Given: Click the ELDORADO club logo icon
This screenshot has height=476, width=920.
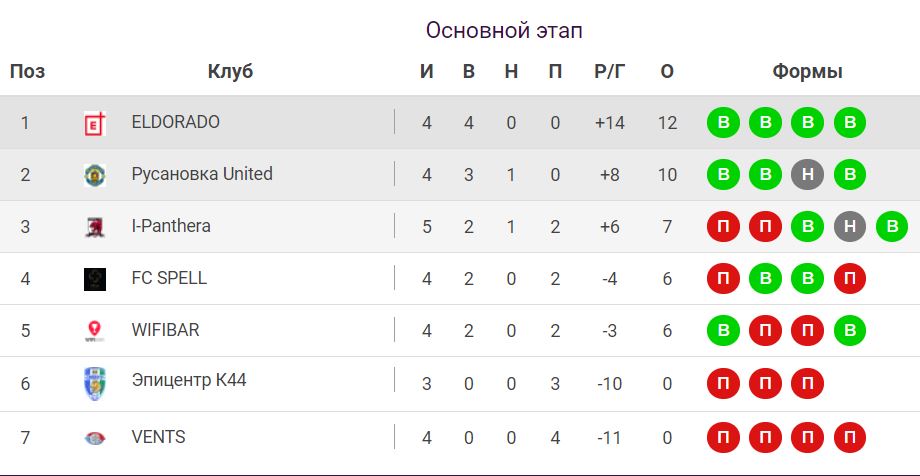Looking at the screenshot, I should coord(95,123).
